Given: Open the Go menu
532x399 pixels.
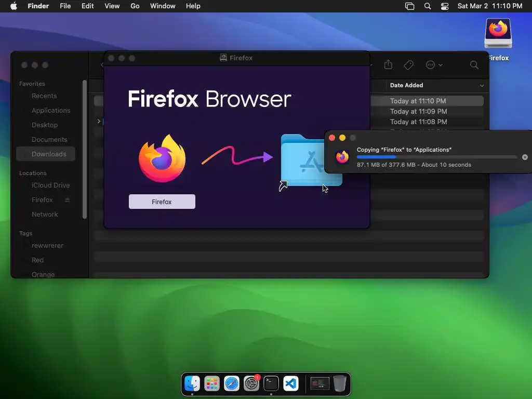Looking at the screenshot, I should [x=135, y=6].
